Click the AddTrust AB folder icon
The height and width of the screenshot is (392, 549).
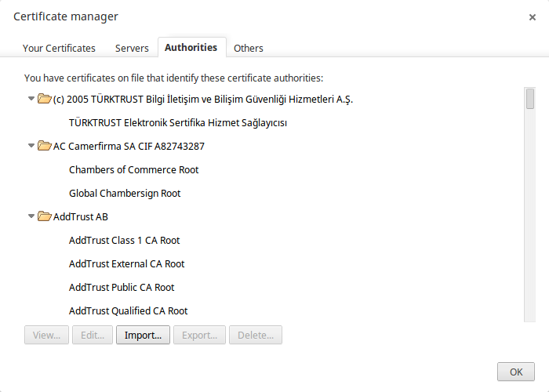[45, 216]
